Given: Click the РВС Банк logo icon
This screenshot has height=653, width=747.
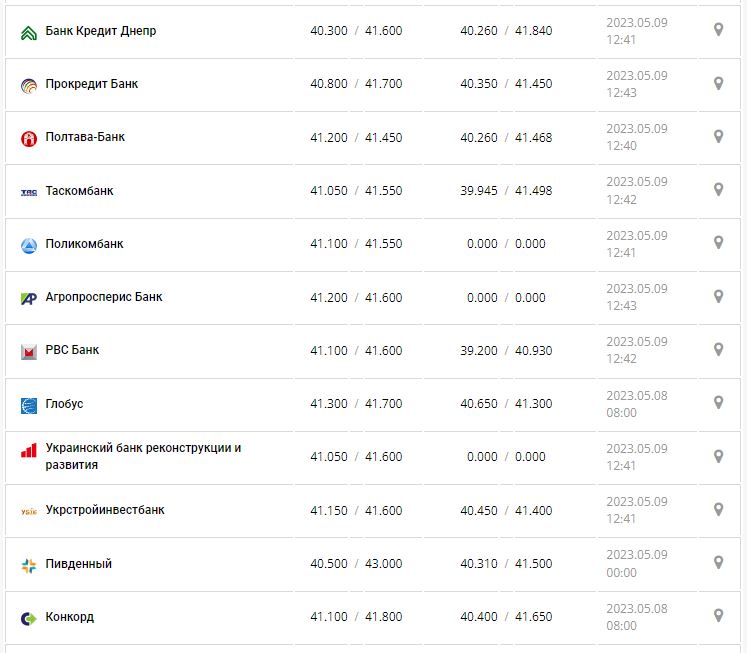Looking at the screenshot, I should click(29, 351).
